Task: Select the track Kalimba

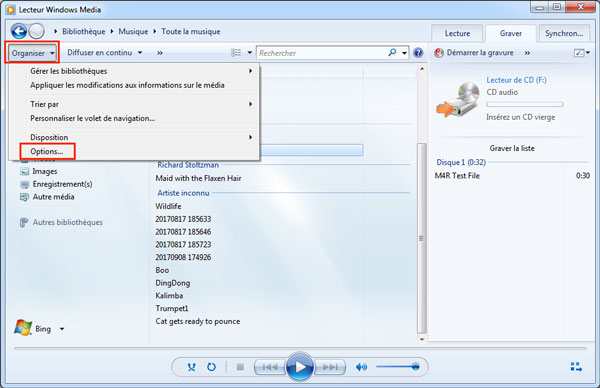Action: pyautogui.click(x=169, y=295)
